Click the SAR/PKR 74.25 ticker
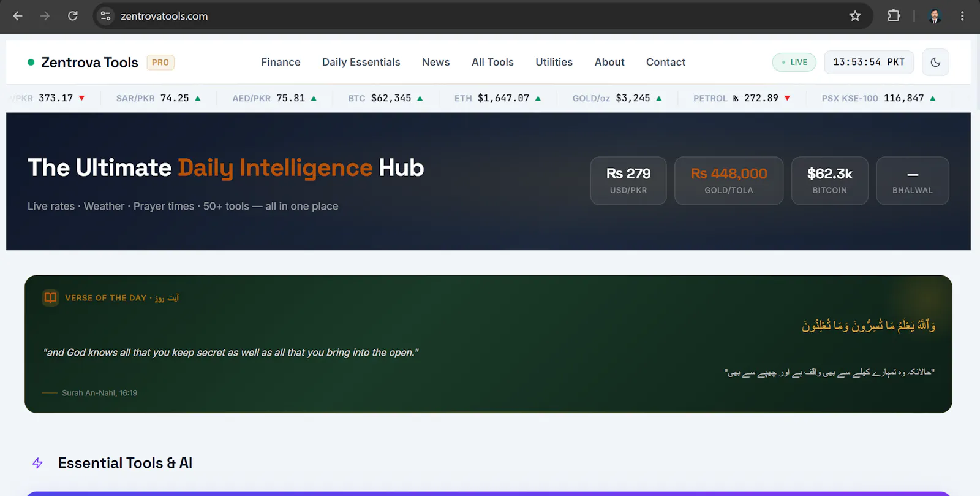 pyautogui.click(x=159, y=98)
